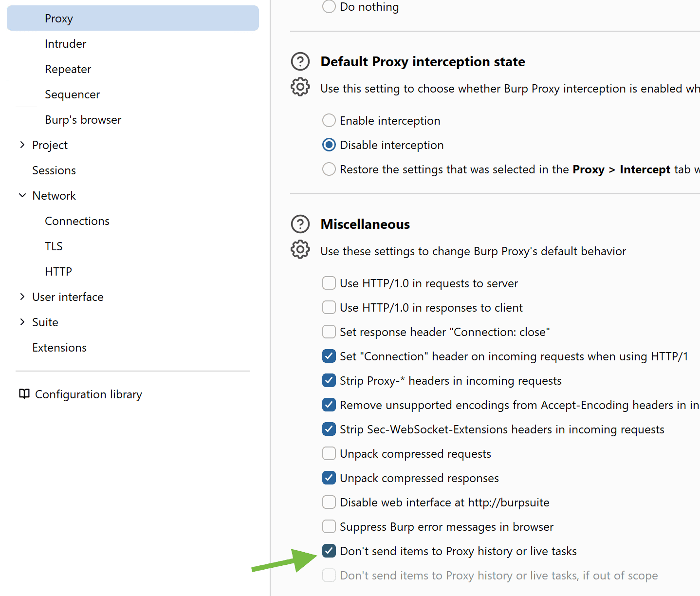This screenshot has height=596, width=700.
Task: Click the Configuration library book icon
Action: point(24,394)
